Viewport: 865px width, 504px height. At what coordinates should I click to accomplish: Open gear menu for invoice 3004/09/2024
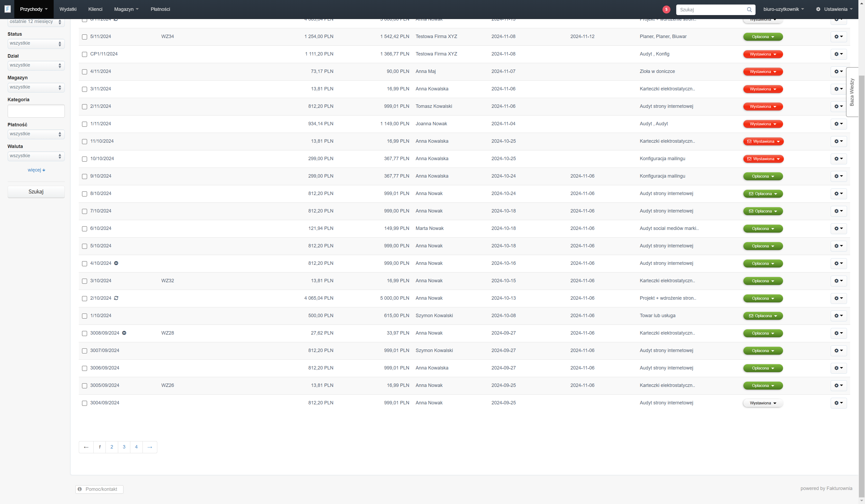pyautogui.click(x=839, y=403)
